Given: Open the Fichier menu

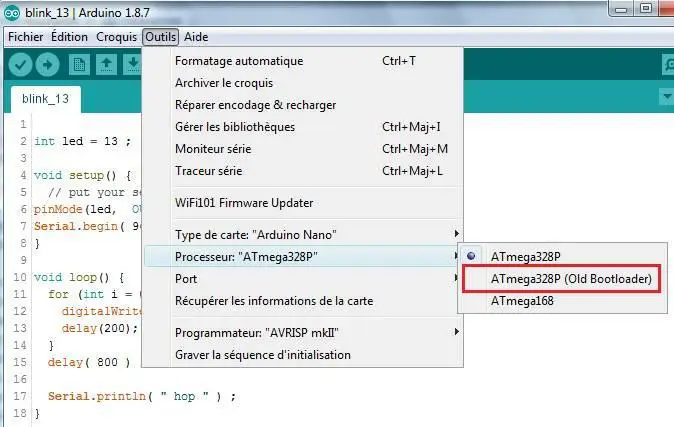Looking at the screenshot, I should click(x=25, y=37).
